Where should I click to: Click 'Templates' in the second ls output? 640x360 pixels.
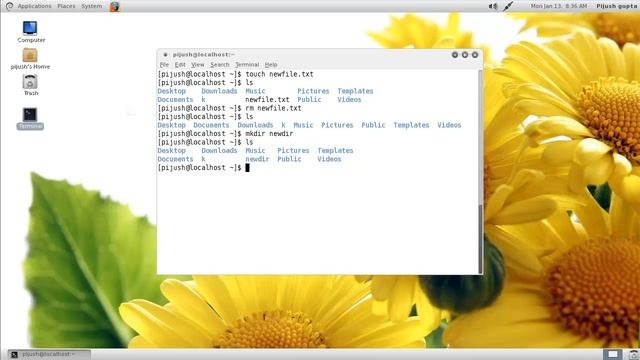coord(411,125)
